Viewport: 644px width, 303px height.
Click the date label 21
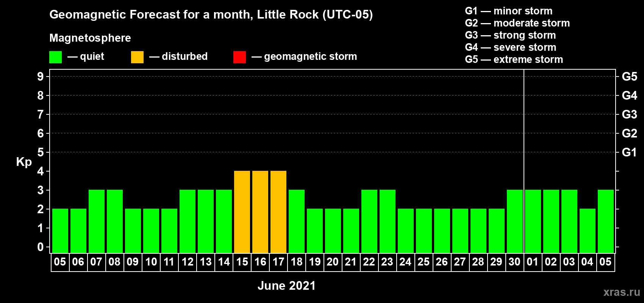point(351,262)
